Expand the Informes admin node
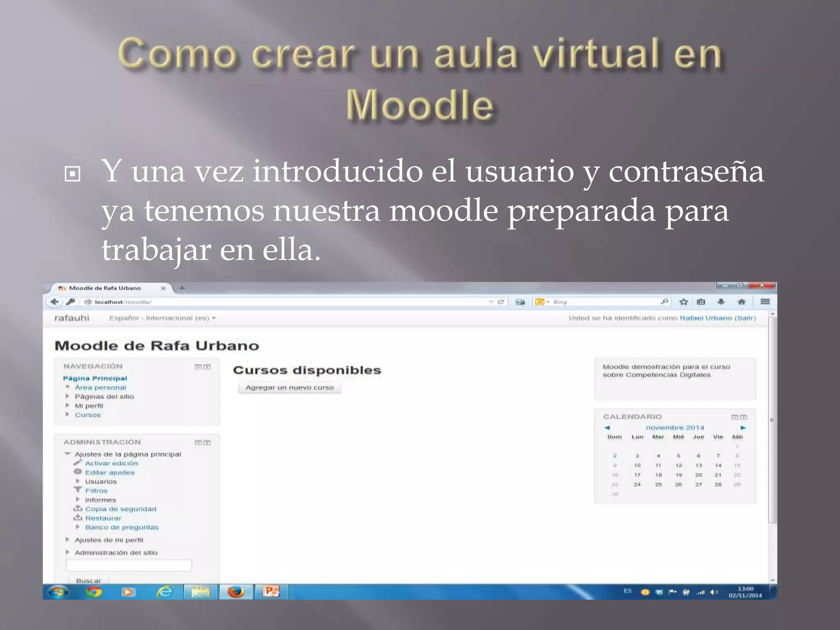 pos(78,500)
